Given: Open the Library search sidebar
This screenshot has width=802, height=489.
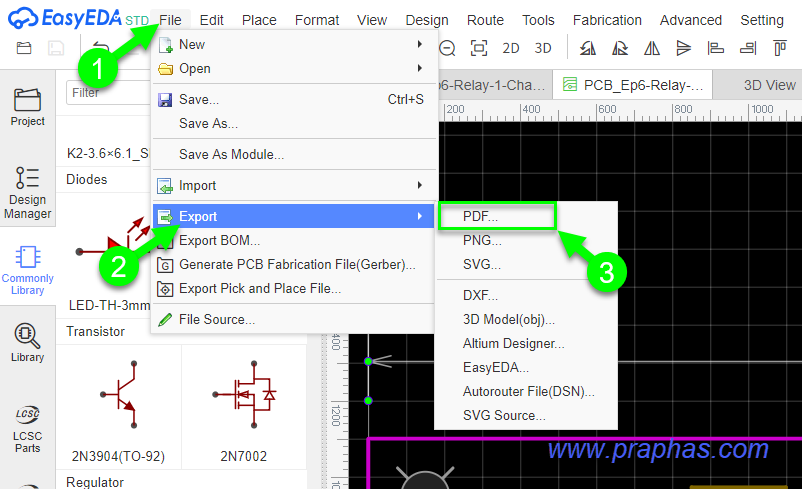Looking at the screenshot, I should point(28,342).
